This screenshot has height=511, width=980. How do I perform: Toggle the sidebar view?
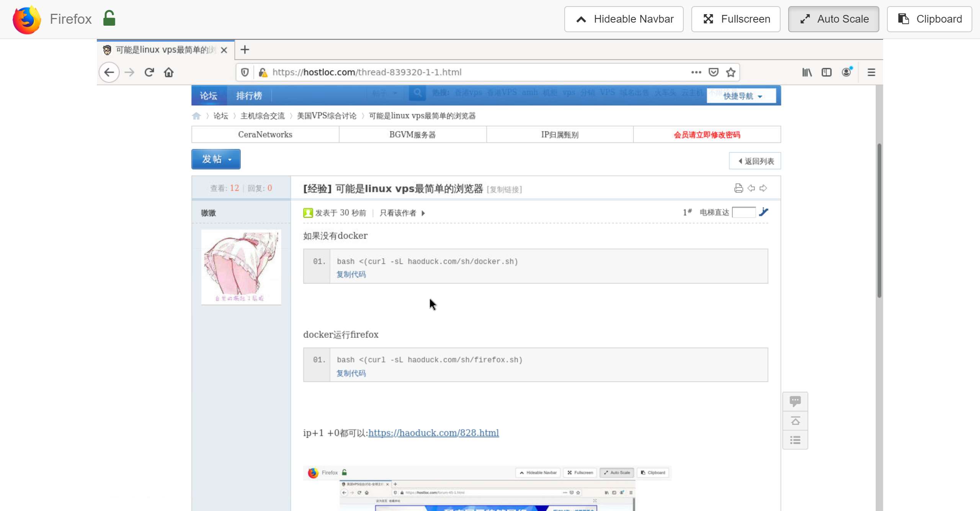[x=826, y=72]
